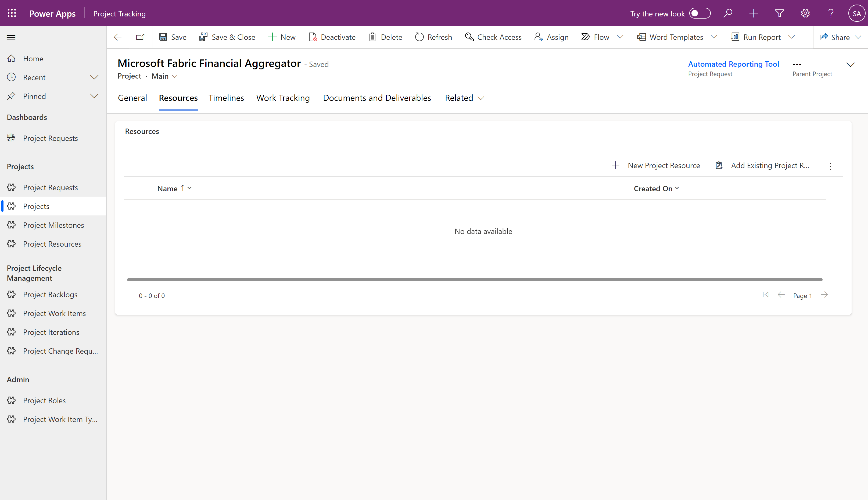Click Word Templates command

point(670,37)
